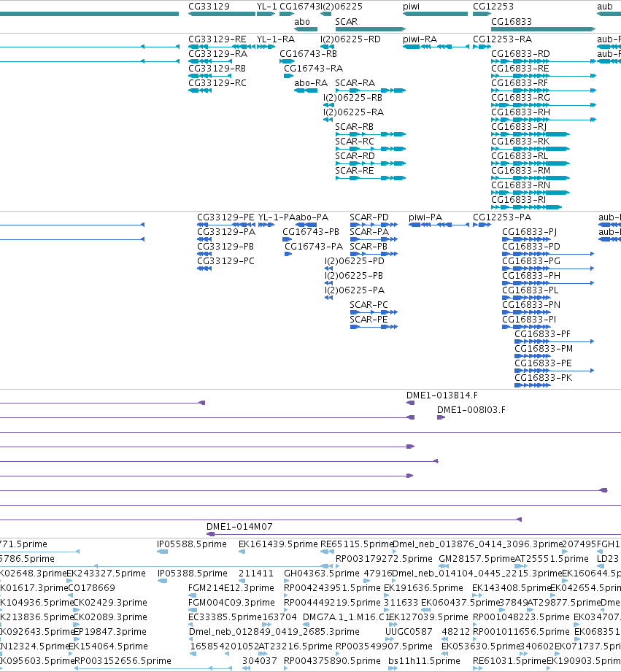Select protein CG16833-PJ

coord(529,232)
